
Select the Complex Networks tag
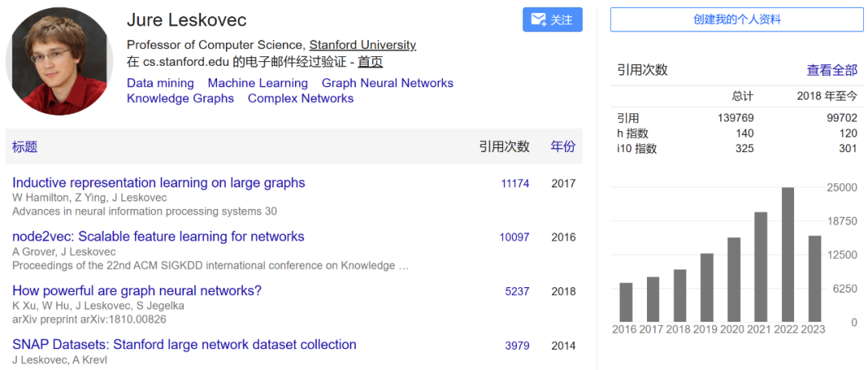(301, 98)
